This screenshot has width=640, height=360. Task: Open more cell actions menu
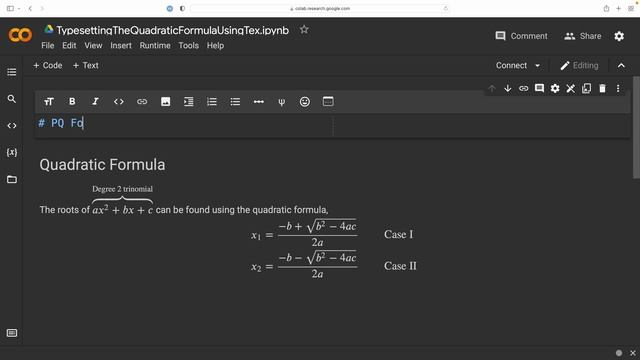click(x=618, y=88)
